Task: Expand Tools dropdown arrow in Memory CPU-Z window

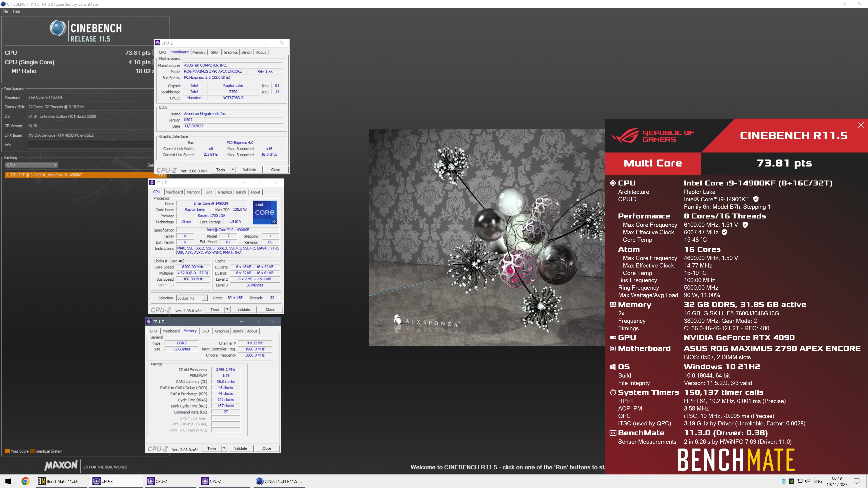Action: coord(224,449)
